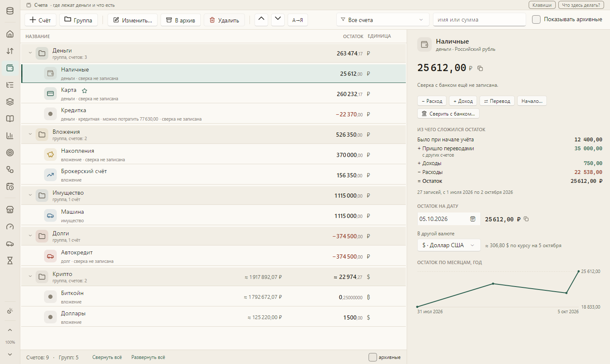The image size is (610, 364).
Task: Add a Перевод from the detail panel
Action: [x=497, y=101]
